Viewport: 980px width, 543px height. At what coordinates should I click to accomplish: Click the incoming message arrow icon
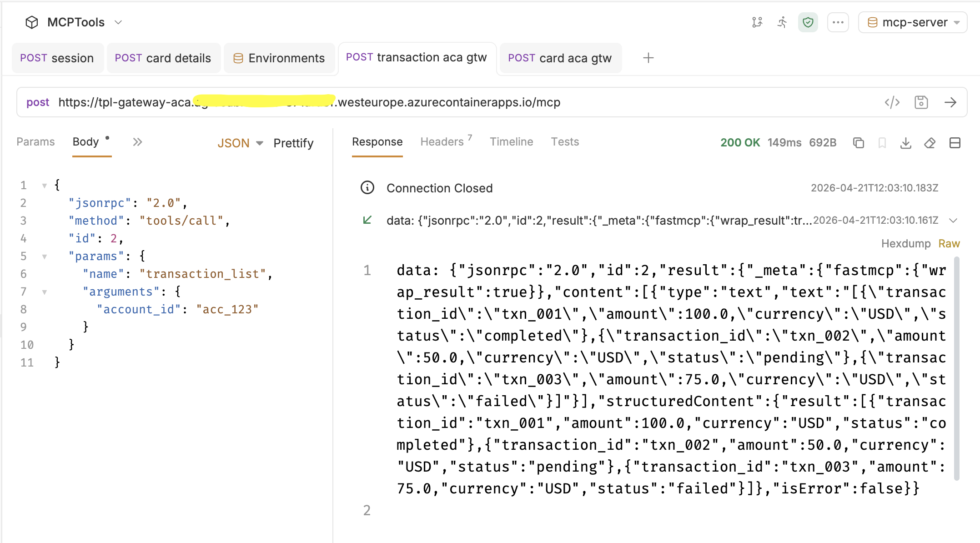pyautogui.click(x=367, y=220)
